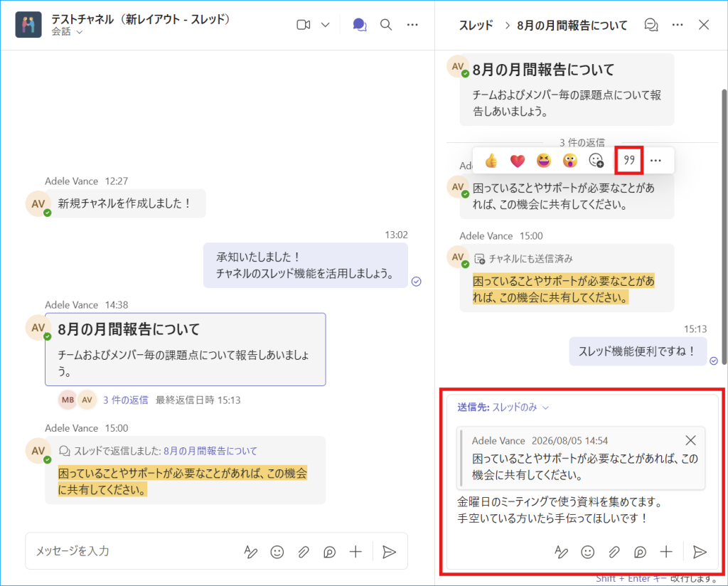Send the thread reply
The height and width of the screenshot is (586, 728).
click(700, 552)
